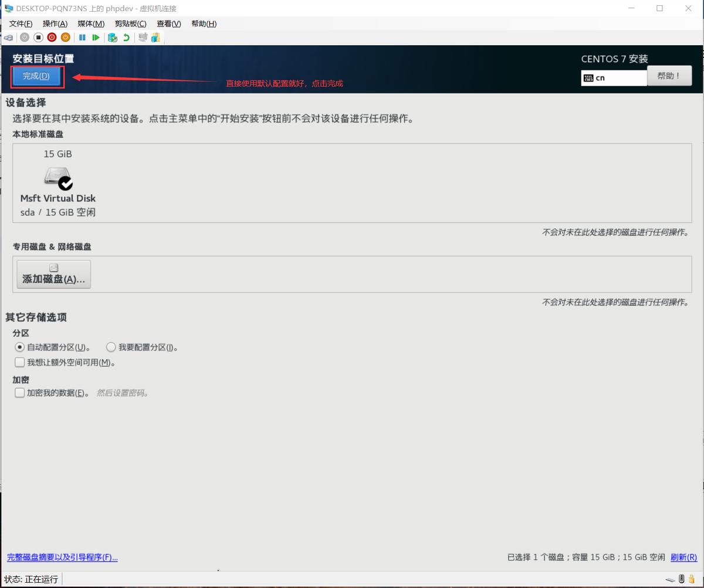Reset the virtual machine with the green arrow icon
The image size is (704, 588).
pyautogui.click(x=96, y=37)
